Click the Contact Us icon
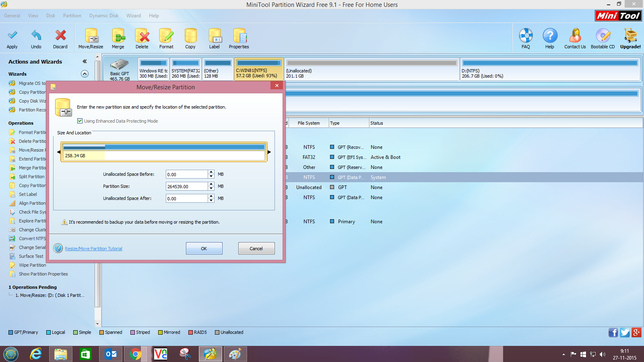This screenshot has height=362, width=644. tap(575, 35)
